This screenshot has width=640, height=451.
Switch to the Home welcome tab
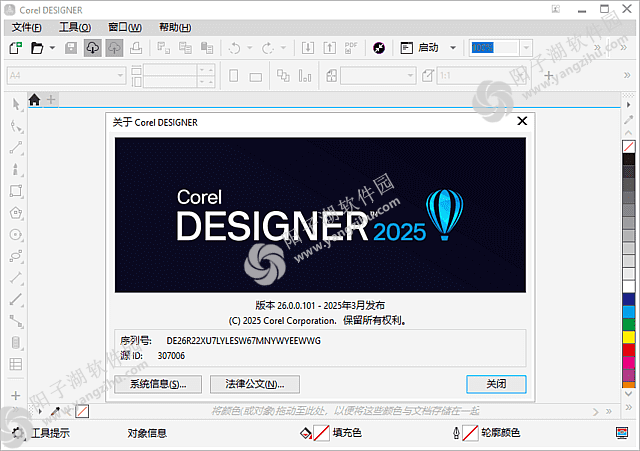tap(34, 100)
